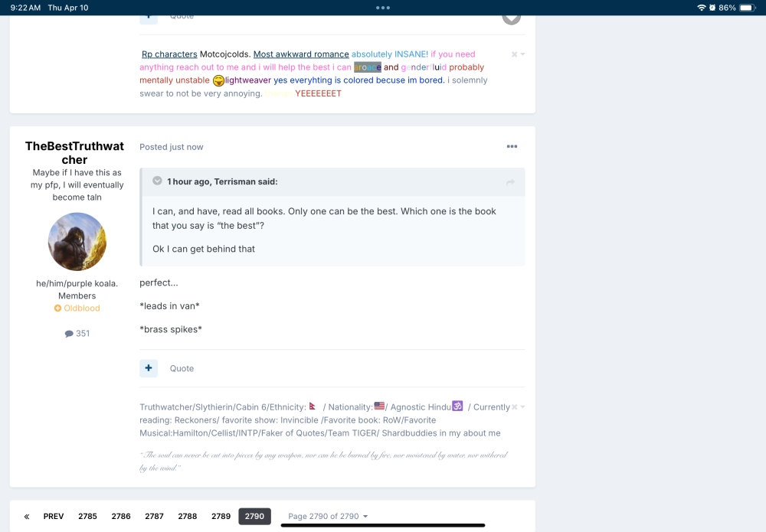This screenshot has height=532, width=766.
Task: Click Quote under the brass spikes post
Action: pos(182,368)
